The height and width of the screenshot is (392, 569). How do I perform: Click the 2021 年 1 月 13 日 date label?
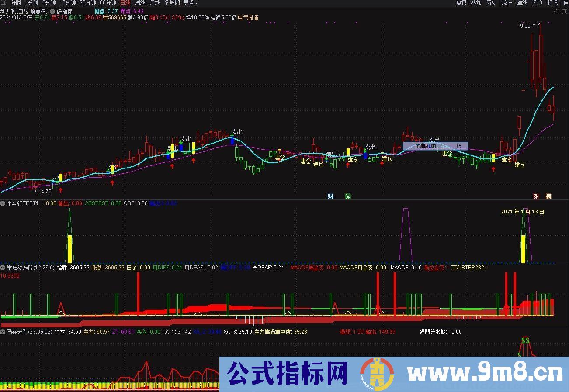click(x=523, y=212)
